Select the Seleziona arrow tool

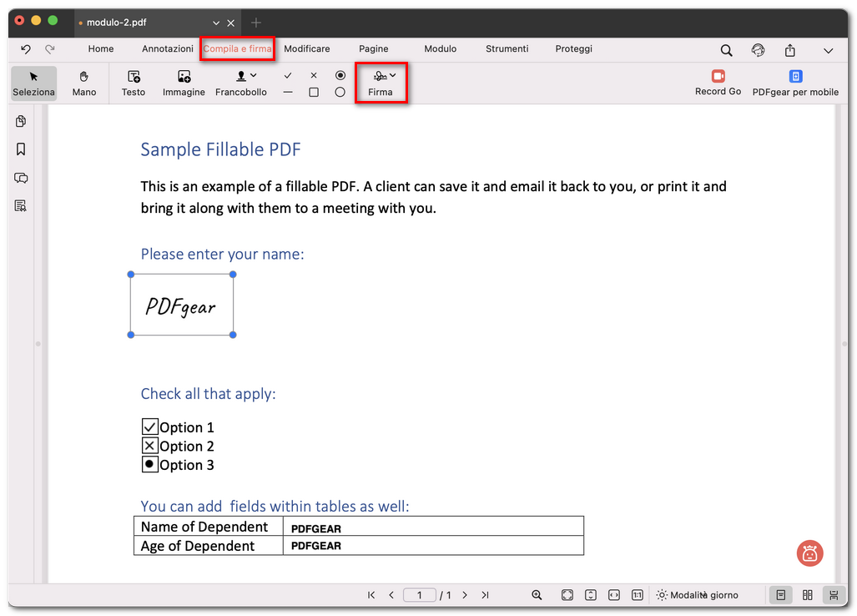point(33,83)
